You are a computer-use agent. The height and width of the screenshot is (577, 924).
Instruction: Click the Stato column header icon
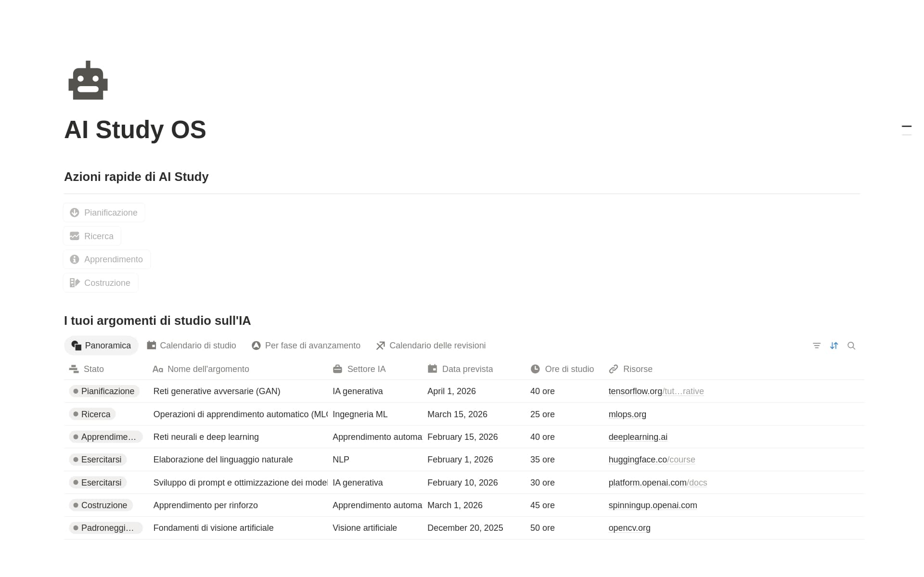(x=74, y=369)
